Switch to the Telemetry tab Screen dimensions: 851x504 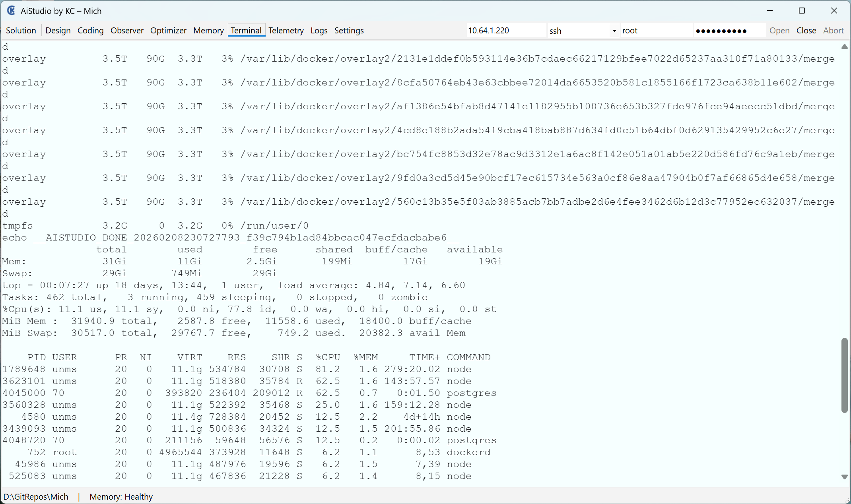(x=286, y=30)
